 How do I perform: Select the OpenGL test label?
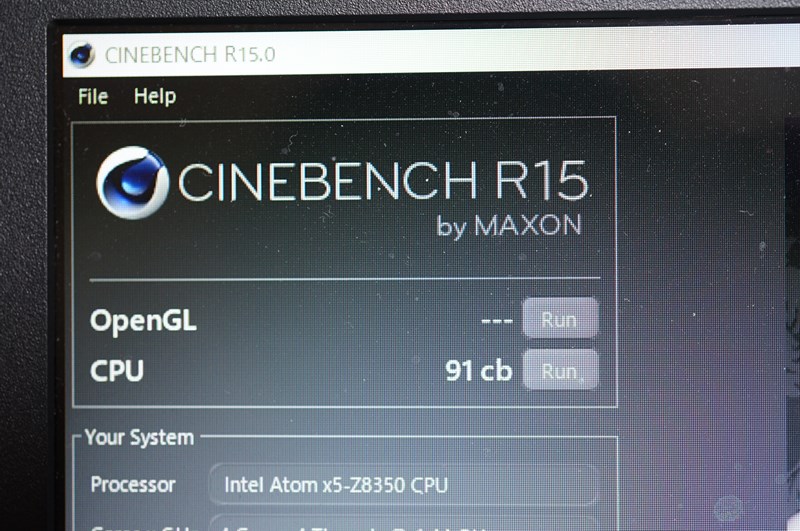(143, 321)
